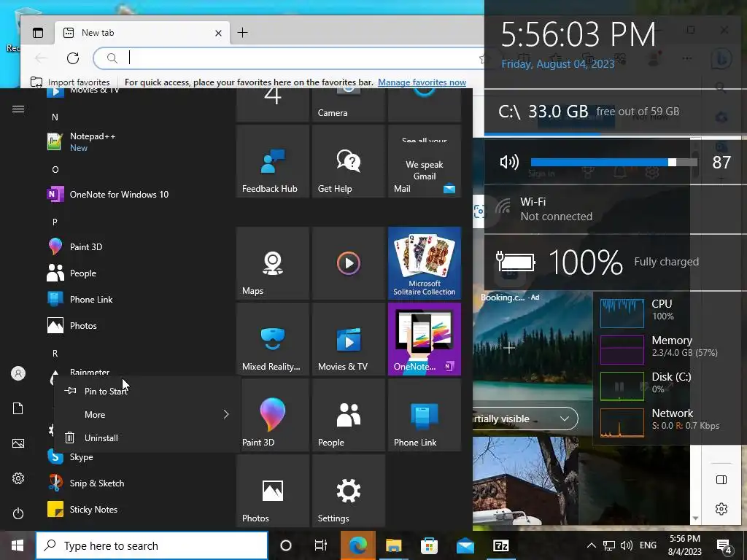Expand the Start menu hamburger button
The height and width of the screenshot is (560, 747).
coord(18,109)
